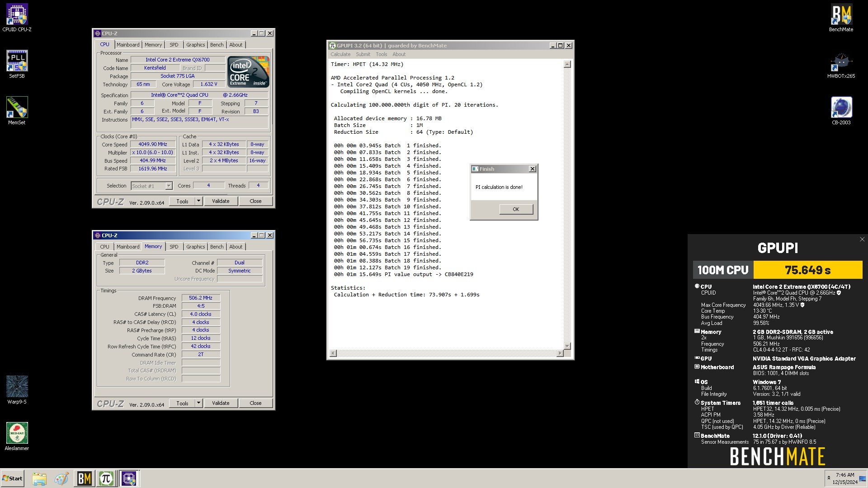Click Tools button in top CPU-Z window
Screen dimensions: 868x488
pyautogui.click(x=182, y=201)
